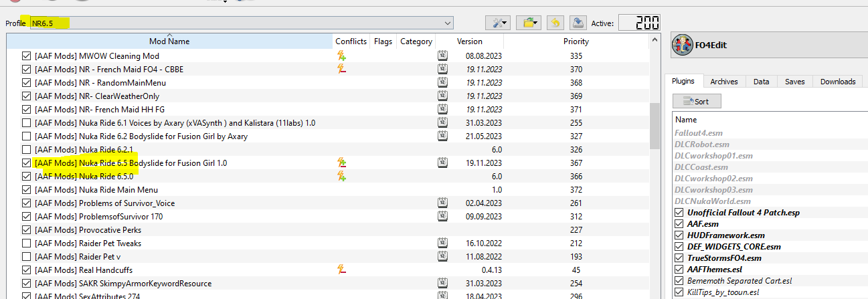Toggle HUDFramework.esm plugin checkbox

point(679,235)
